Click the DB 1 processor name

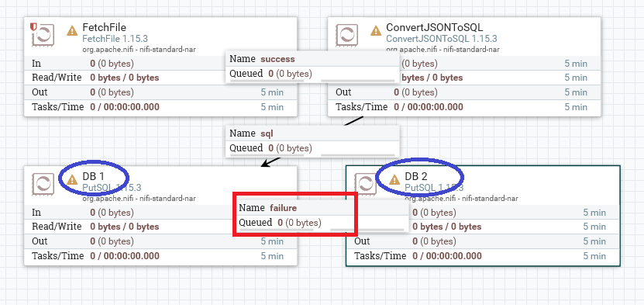(x=93, y=176)
